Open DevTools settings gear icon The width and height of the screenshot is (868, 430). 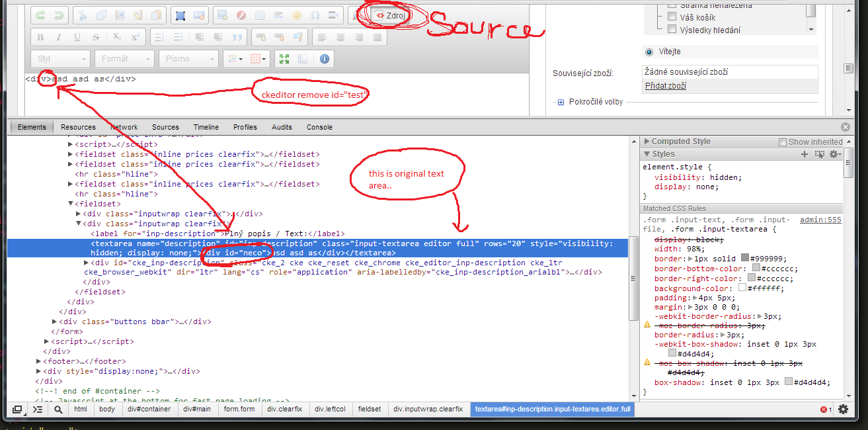click(x=843, y=409)
